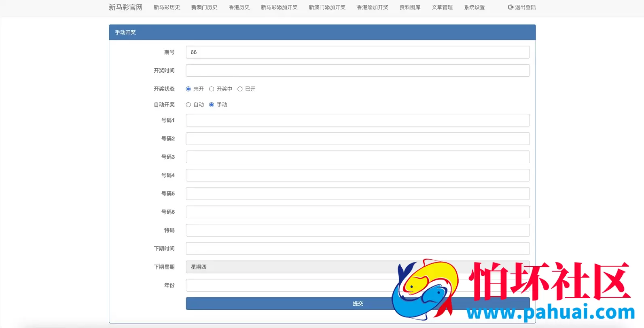
Task: Click the 特码 input field
Action: [x=358, y=230]
